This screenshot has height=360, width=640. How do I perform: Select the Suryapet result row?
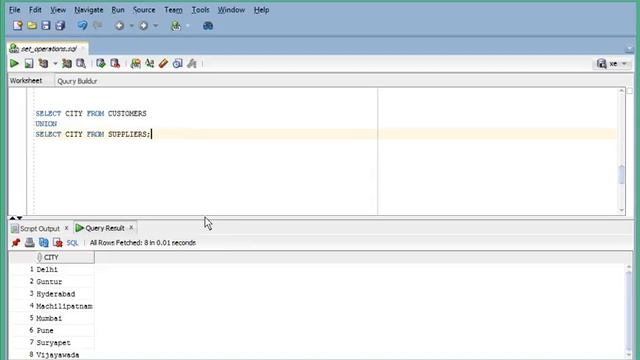coord(52,343)
